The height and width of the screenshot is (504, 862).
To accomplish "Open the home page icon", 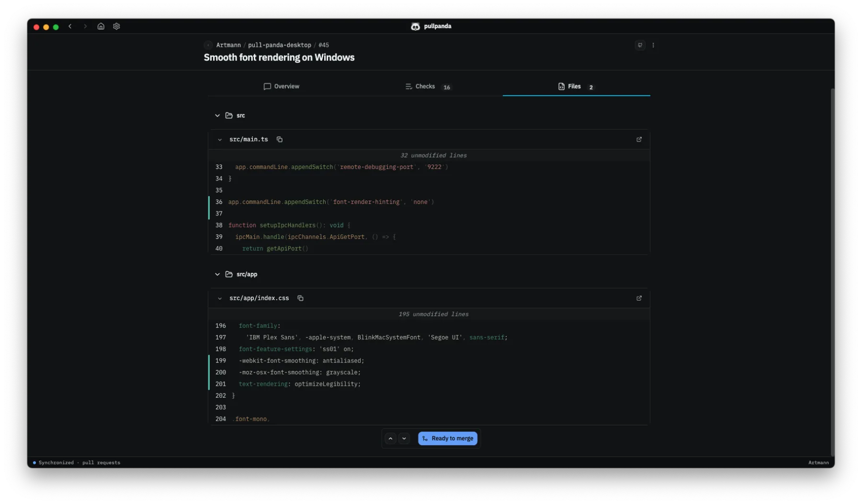I will [x=101, y=26].
